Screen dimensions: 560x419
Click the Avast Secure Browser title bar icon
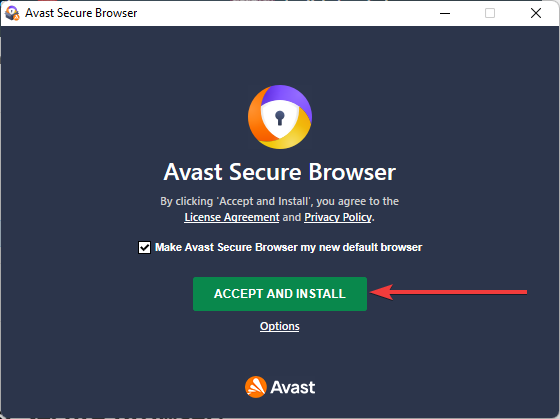tap(12, 13)
